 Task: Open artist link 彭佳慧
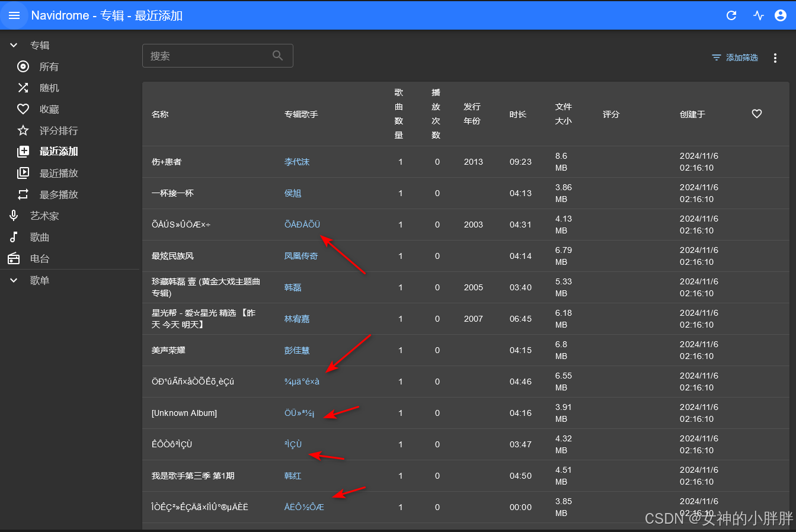point(297,350)
